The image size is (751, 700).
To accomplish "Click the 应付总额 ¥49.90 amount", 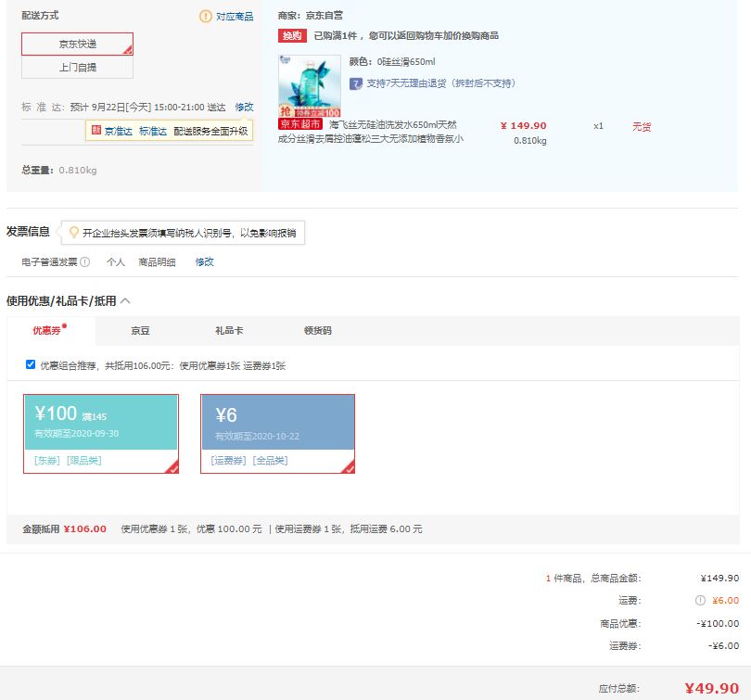I will (712, 689).
